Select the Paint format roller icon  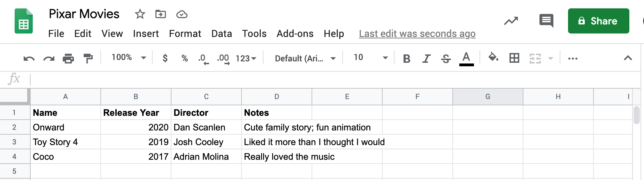[x=88, y=58]
